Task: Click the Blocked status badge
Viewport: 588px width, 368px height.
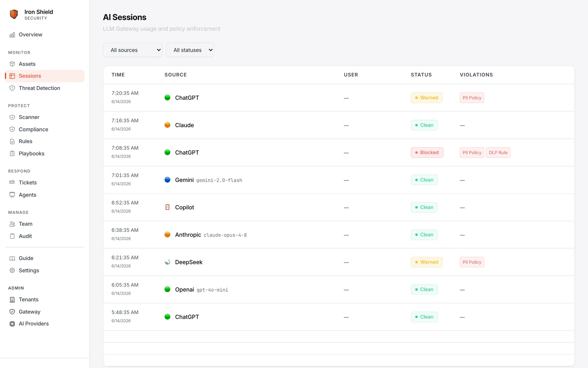Action: 427,152
